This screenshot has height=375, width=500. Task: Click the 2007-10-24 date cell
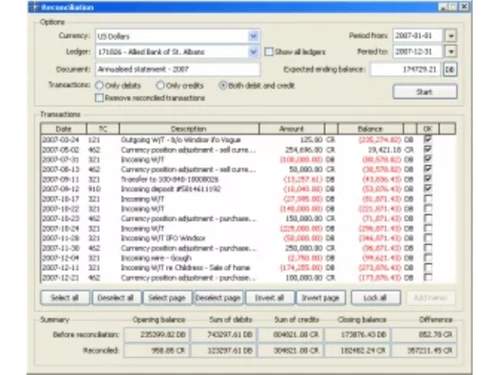click(x=61, y=228)
